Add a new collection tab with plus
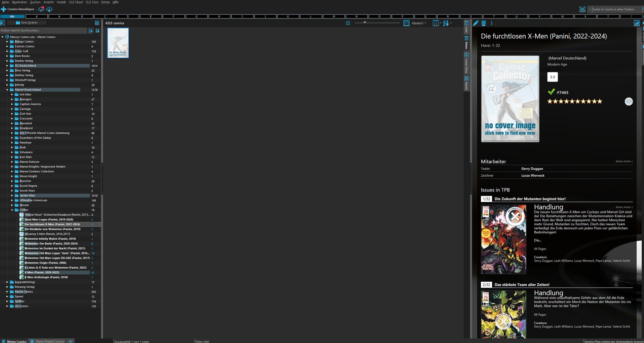 [70, 341]
